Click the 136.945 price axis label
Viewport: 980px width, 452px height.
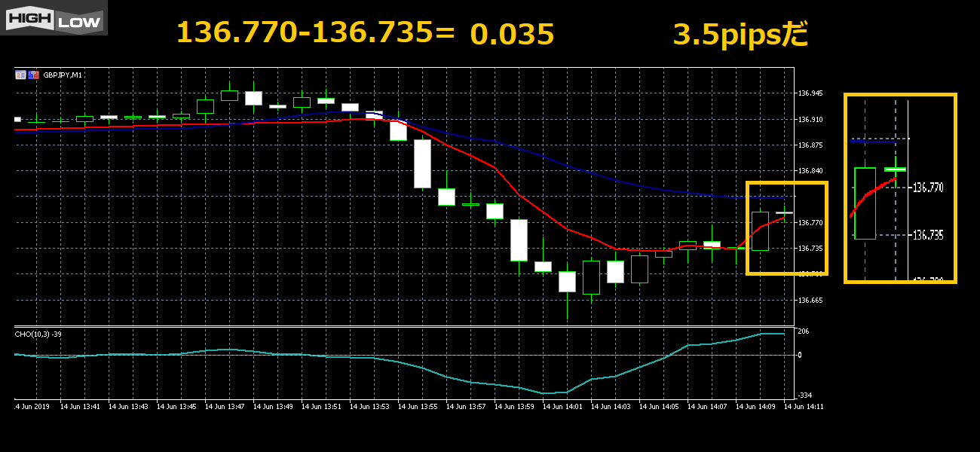(811, 93)
